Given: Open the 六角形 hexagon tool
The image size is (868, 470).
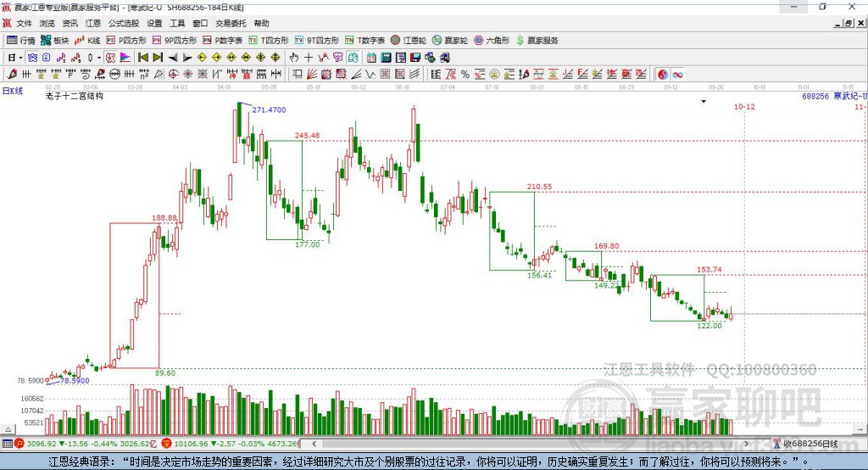Looking at the screenshot, I should (492, 41).
